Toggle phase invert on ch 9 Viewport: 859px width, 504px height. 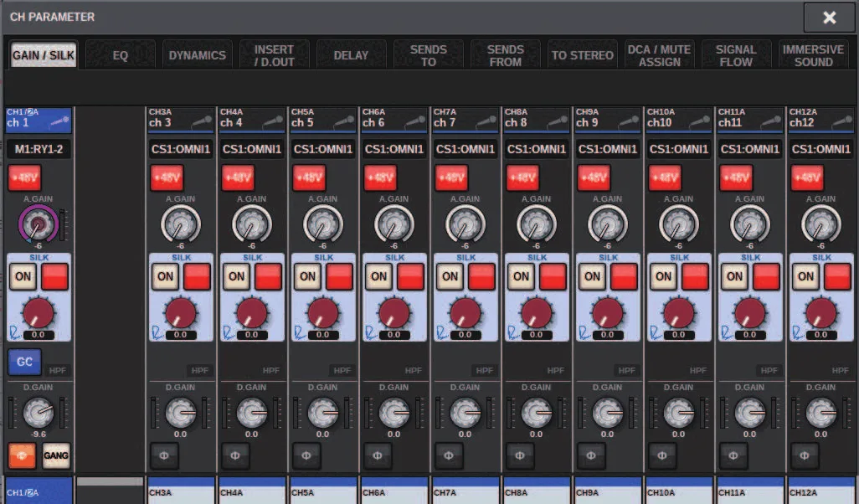point(591,455)
